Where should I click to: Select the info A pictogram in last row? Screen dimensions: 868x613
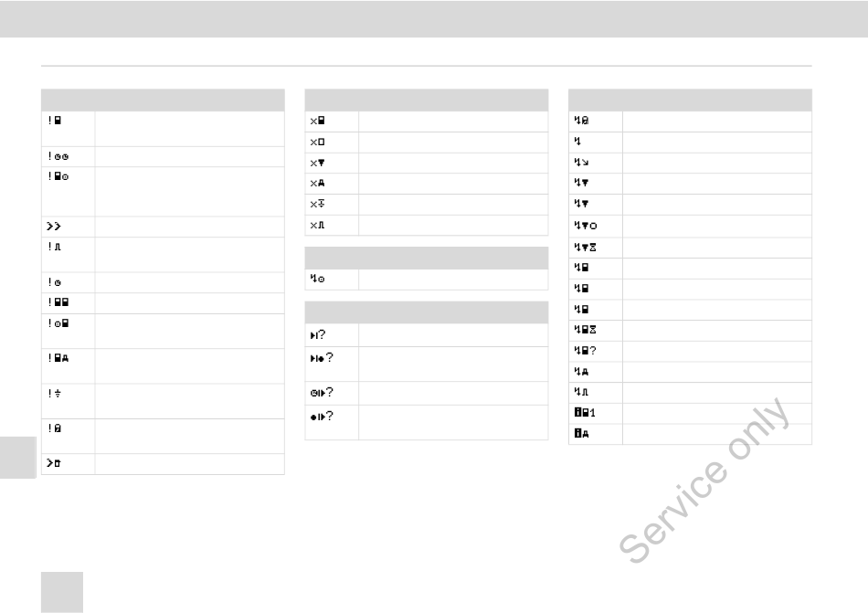tap(581, 434)
